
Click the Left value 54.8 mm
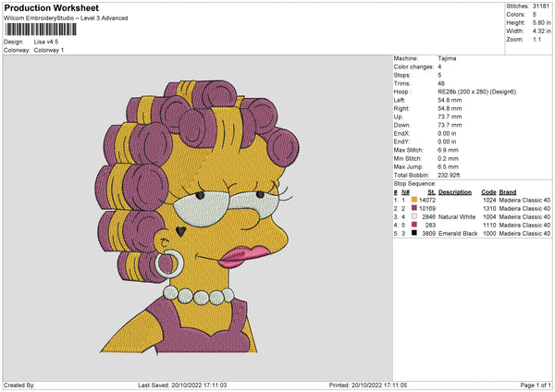[450, 100]
